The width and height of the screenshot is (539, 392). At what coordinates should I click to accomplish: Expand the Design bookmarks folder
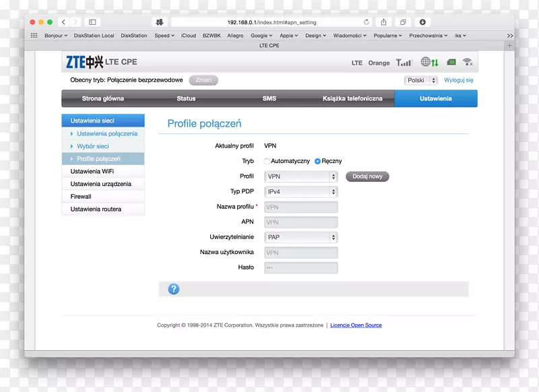[315, 36]
